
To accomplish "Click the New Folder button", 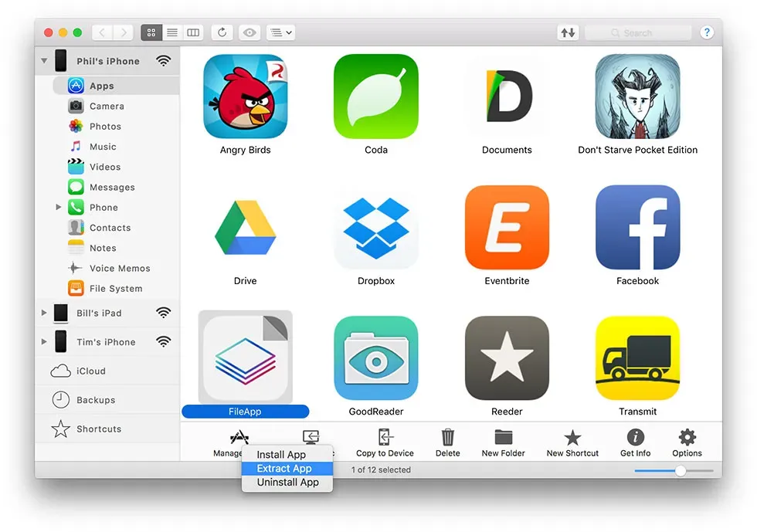I will pyautogui.click(x=503, y=441).
